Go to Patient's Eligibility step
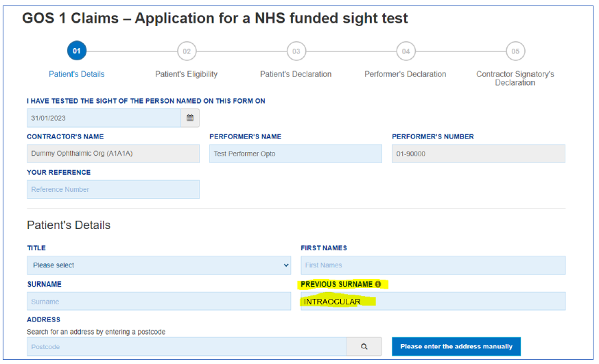 pos(187,74)
